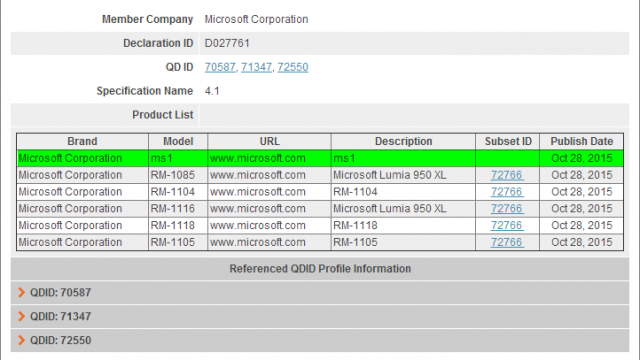Screen dimensions: 640x360
Task: Click the Declaration ID value D027761
Action: 227,43
